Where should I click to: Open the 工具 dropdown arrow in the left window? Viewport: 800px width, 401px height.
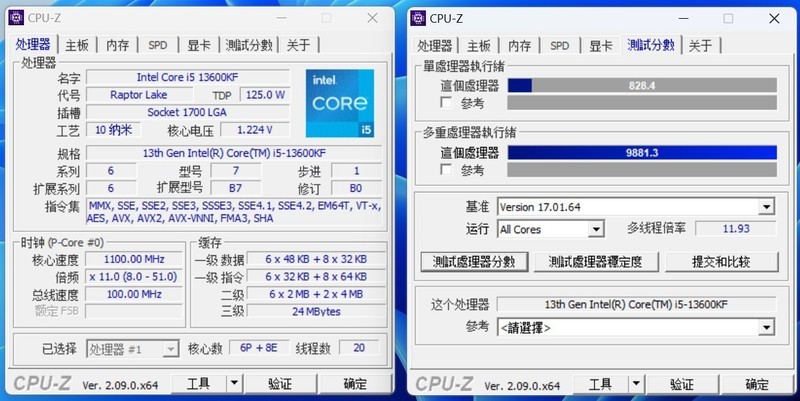234,383
